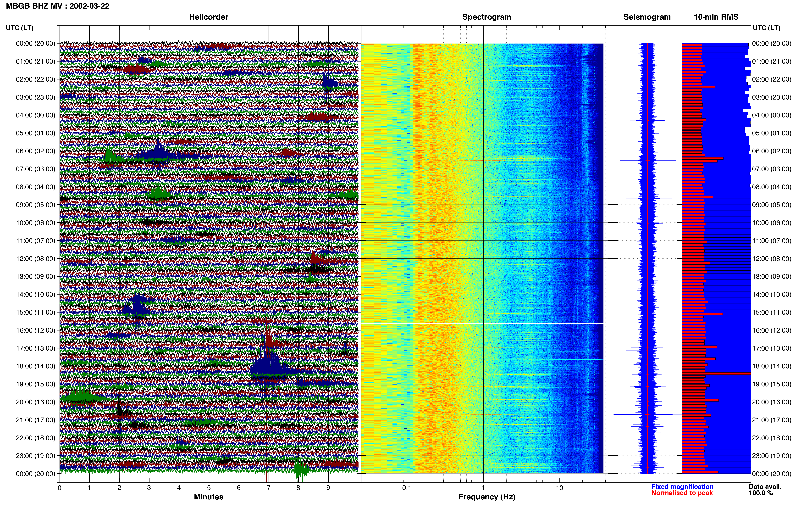Click left time label 18:00 (14:00)
The width and height of the screenshot is (812, 508).
pyautogui.click(x=36, y=366)
